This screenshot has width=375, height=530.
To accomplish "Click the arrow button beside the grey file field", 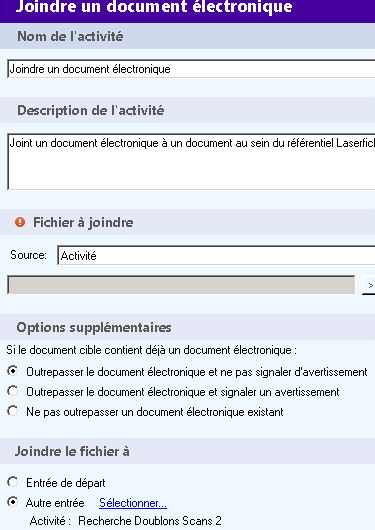I will 369,285.
